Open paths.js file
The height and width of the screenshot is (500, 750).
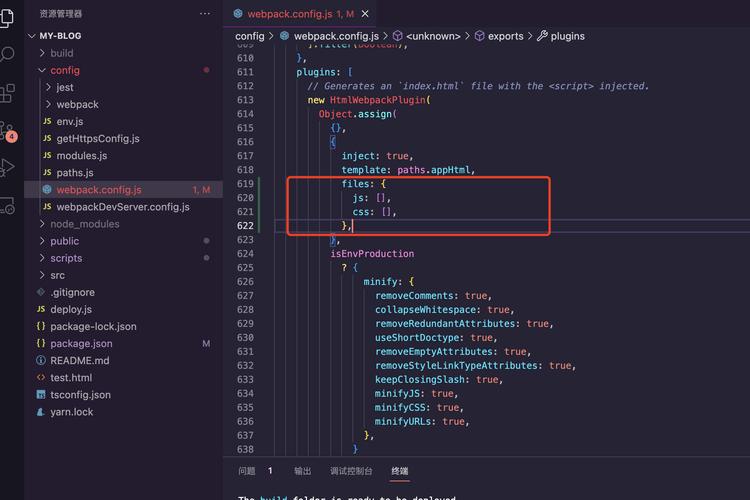click(x=75, y=173)
